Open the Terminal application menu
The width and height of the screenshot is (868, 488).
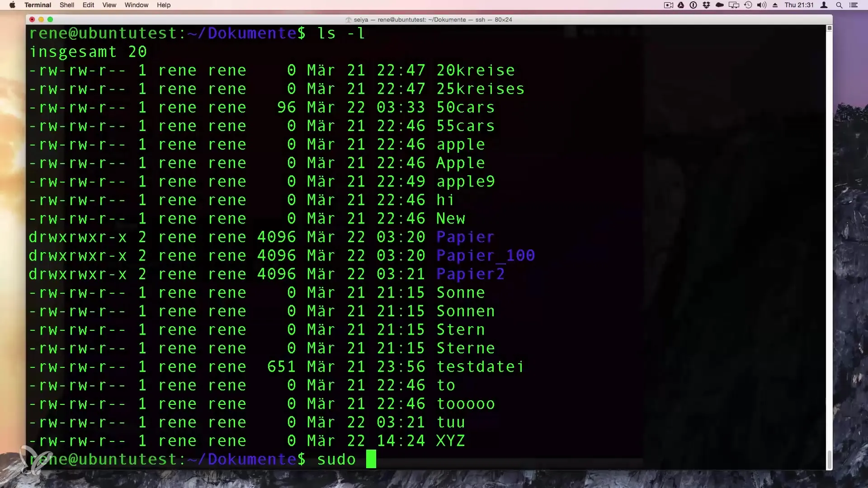pos(38,5)
